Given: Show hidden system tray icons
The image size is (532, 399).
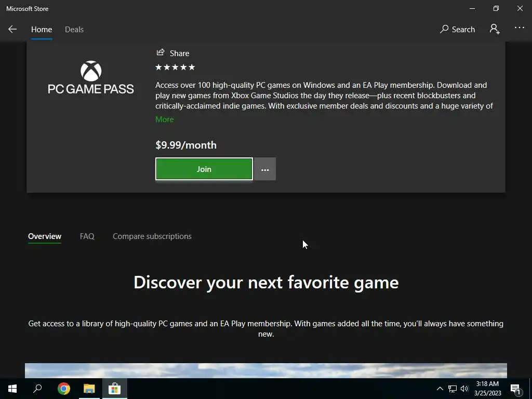Looking at the screenshot, I should click(440, 389).
